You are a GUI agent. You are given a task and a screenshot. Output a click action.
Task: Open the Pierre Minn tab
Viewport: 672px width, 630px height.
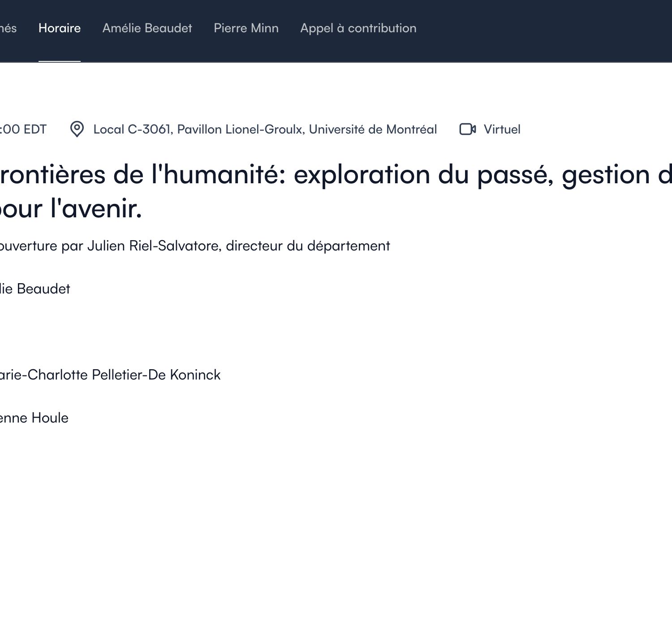[246, 28]
